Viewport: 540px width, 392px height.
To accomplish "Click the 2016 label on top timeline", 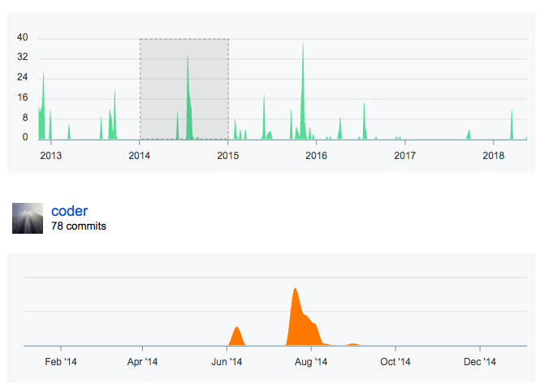I will coord(316,154).
